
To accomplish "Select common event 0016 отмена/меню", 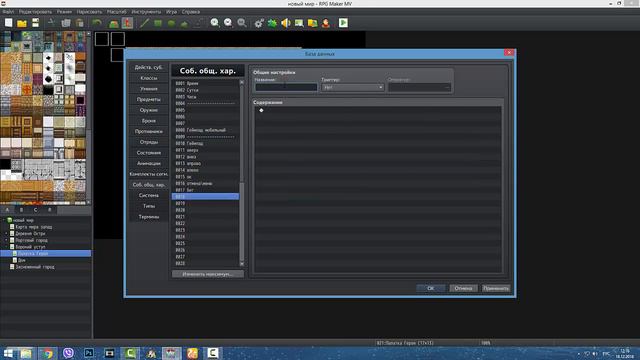I will click(x=205, y=183).
